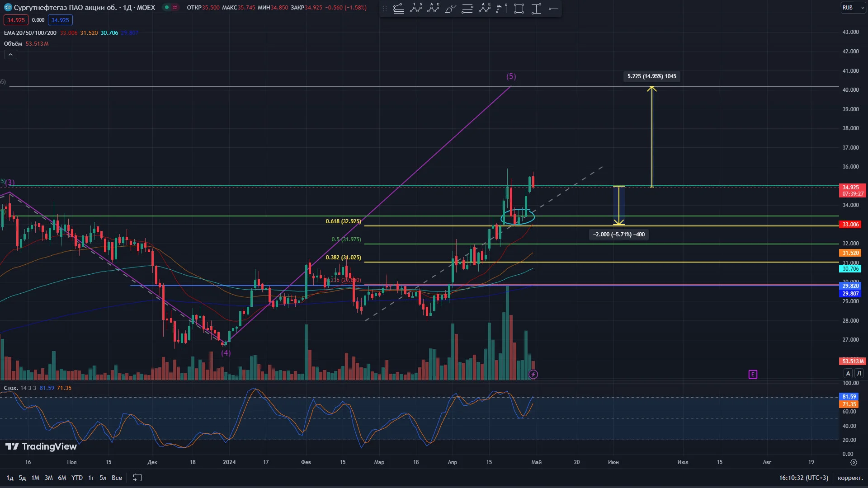The image size is (868, 488).
Task: Click the Стох. 14 3 3 indicator legend
Action: 20,388
